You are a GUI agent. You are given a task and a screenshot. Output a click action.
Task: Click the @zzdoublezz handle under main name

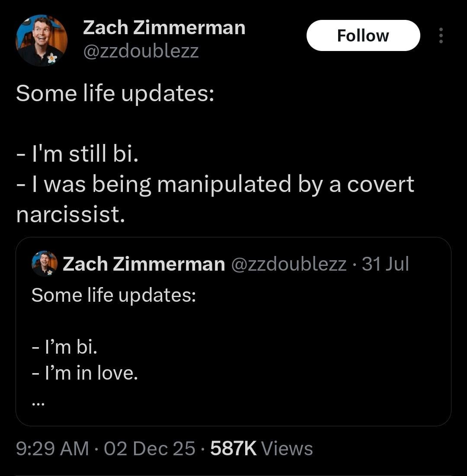point(141,51)
